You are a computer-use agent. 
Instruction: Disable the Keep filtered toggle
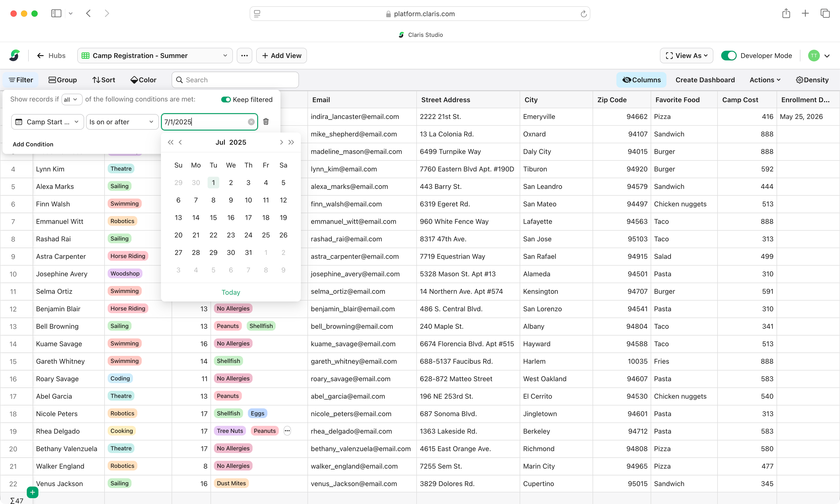226,100
